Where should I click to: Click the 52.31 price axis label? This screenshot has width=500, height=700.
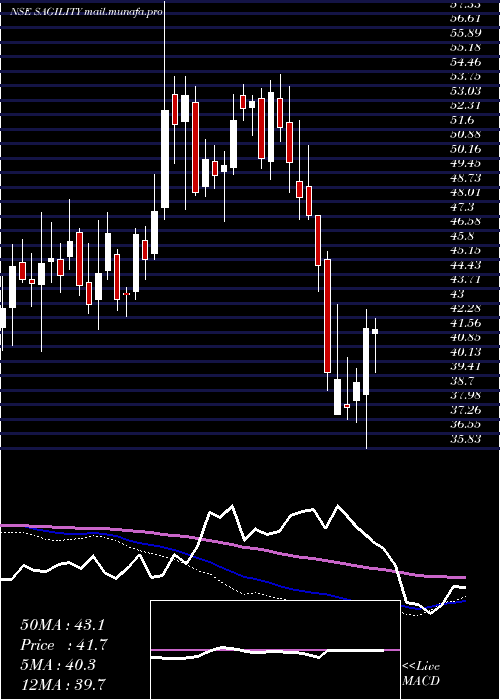tap(466, 105)
